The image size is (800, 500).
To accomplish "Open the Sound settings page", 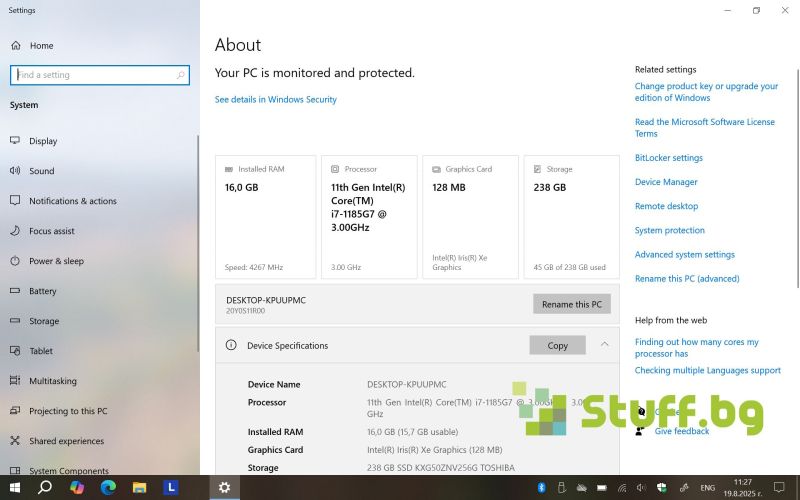I will (41, 171).
